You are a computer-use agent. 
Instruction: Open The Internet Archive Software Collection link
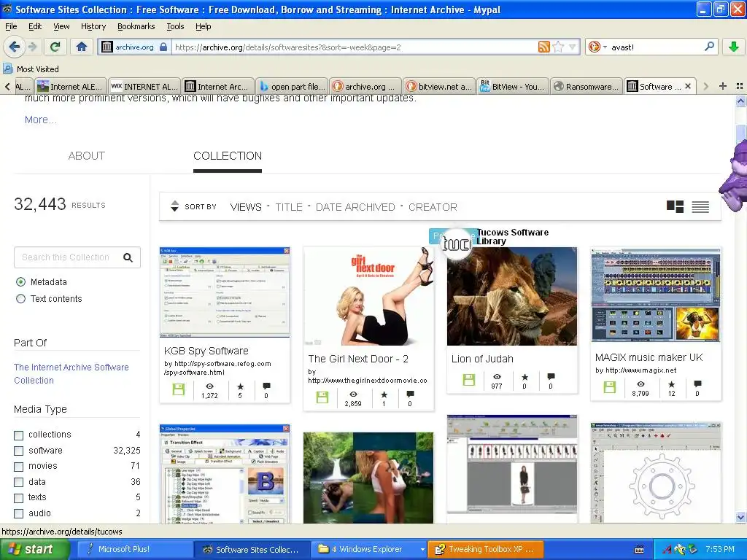(71, 374)
